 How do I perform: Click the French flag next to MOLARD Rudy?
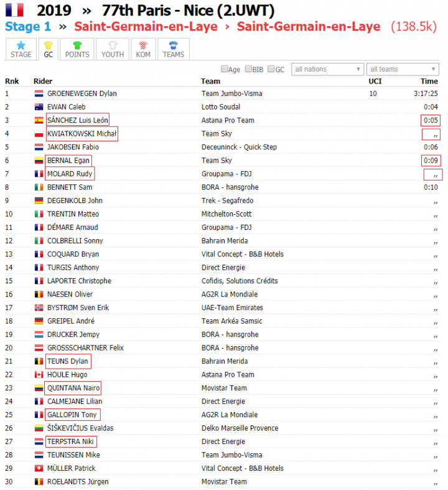tap(39, 174)
